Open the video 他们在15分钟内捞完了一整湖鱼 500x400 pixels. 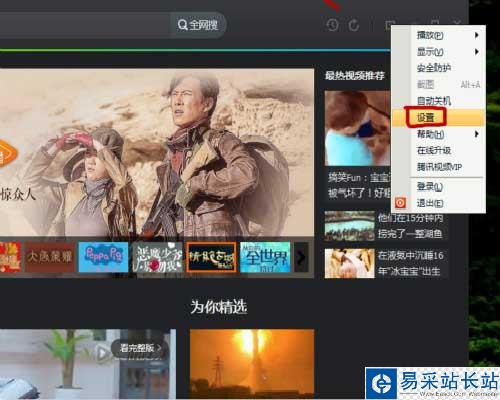[410, 226]
